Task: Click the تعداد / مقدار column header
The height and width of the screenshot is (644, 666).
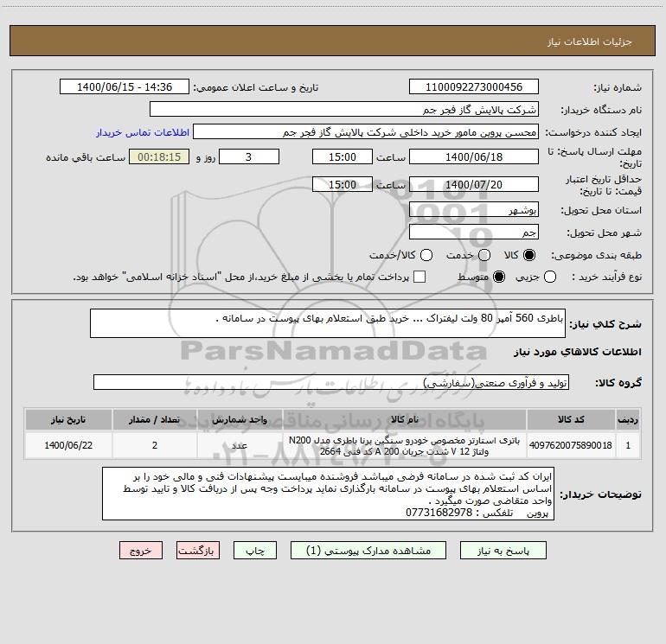Action: pos(154,419)
